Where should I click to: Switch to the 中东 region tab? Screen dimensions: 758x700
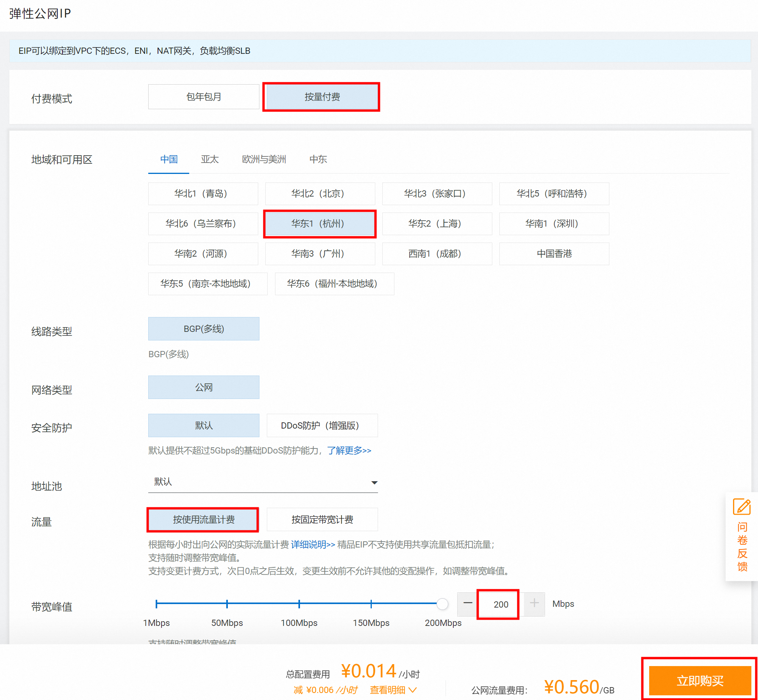point(318,159)
